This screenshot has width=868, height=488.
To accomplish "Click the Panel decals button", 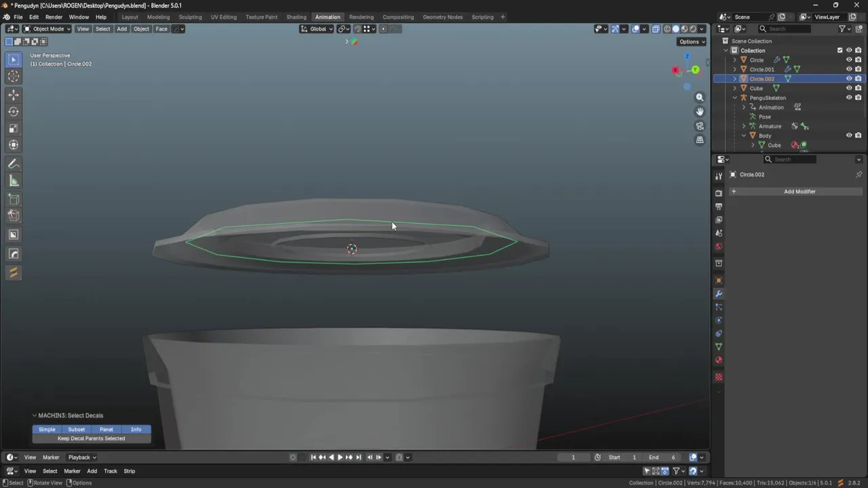I will tap(106, 430).
